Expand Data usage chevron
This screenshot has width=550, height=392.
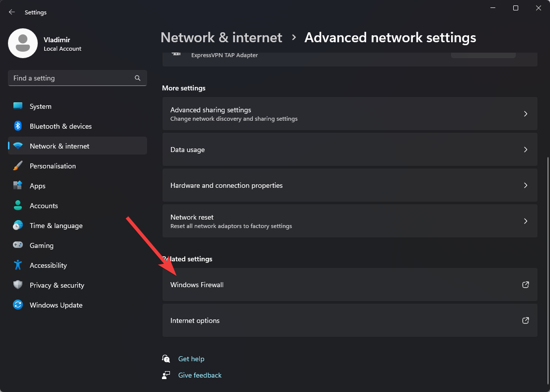pyautogui.click(x=525, y=150)
